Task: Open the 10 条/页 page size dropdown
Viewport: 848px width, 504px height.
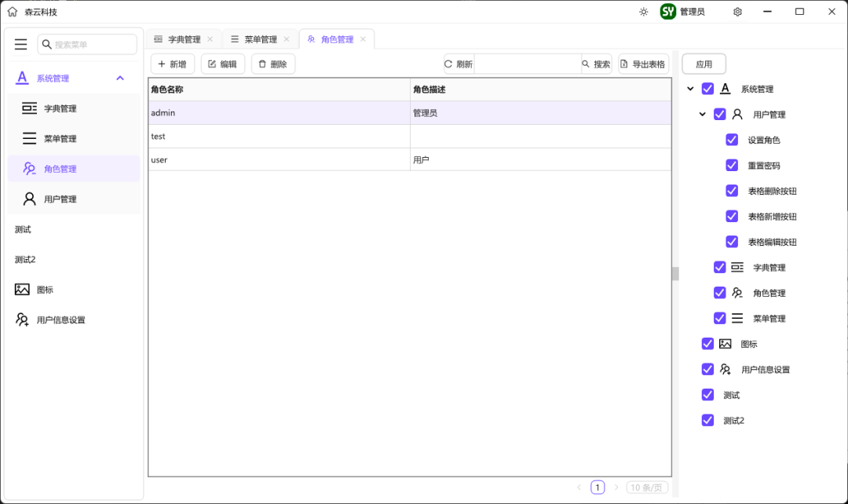Action: [x=647, y=487]
